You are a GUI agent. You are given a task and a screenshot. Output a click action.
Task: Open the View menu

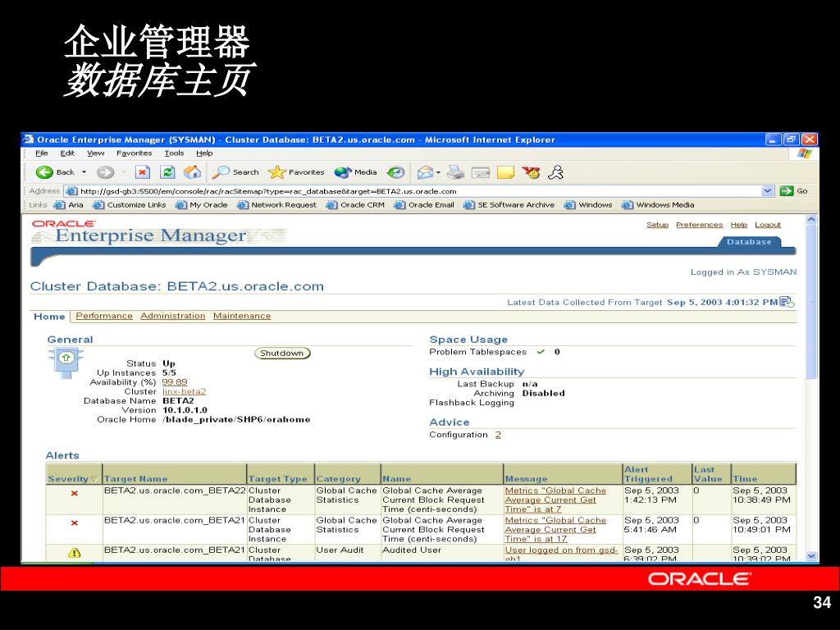click(x=95, y=153)
